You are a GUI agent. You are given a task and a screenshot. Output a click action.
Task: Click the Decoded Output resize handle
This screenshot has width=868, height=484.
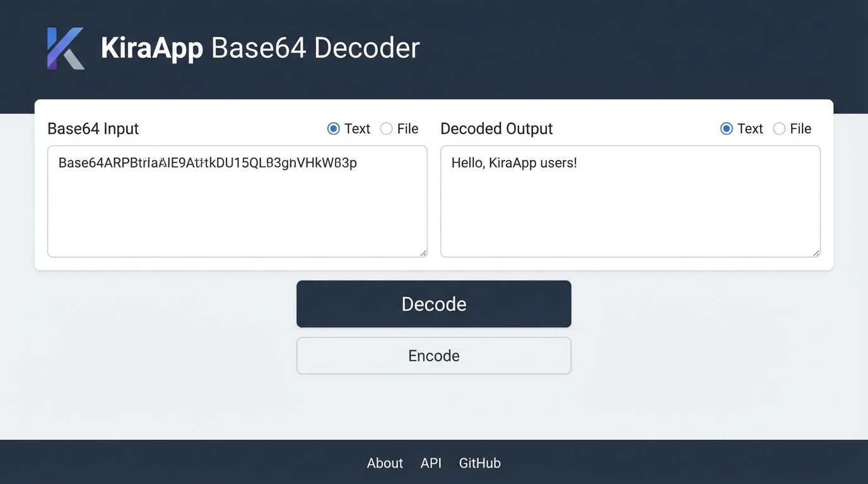pos(816,253)
